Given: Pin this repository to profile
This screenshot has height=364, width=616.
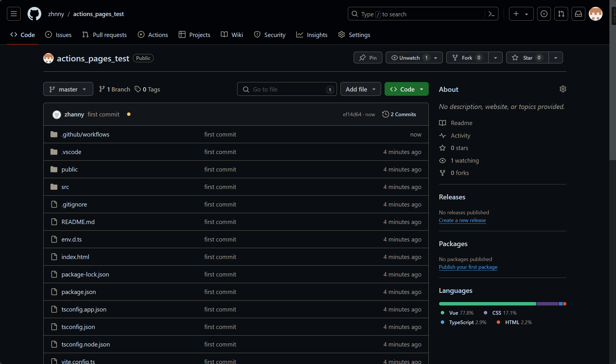Looking at the screenshot, I should [368, 58].
